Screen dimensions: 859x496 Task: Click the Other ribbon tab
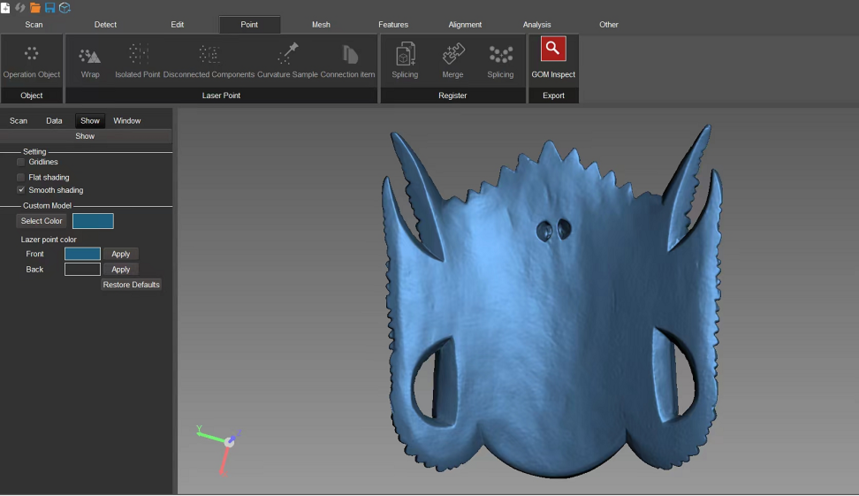pyautogui.click(x=609, y=25)
